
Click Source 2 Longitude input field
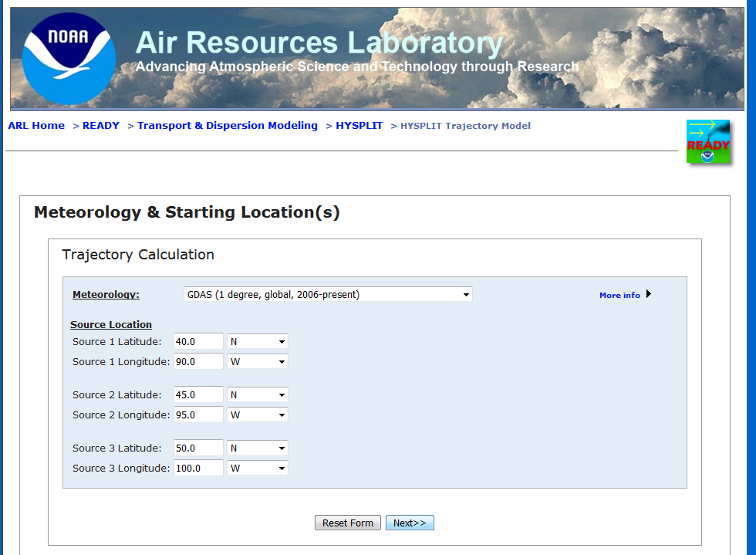pos(198,415)
